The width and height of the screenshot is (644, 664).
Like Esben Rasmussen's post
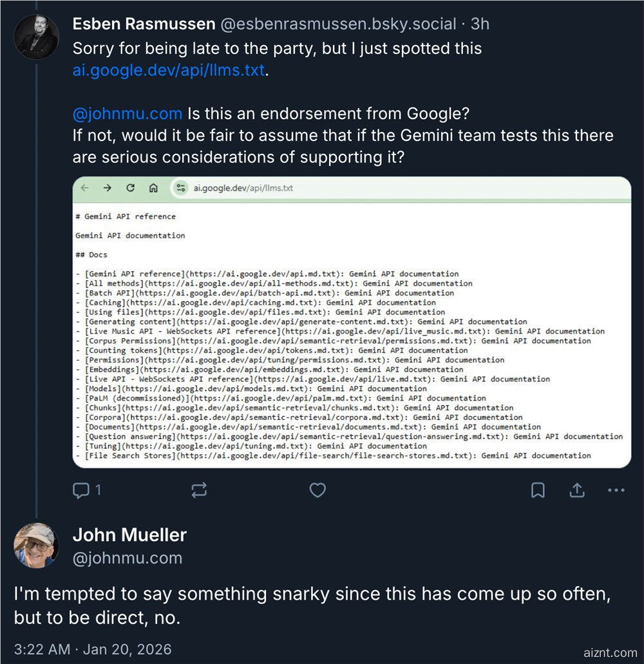pyautogui.click(x=317, y=490)
